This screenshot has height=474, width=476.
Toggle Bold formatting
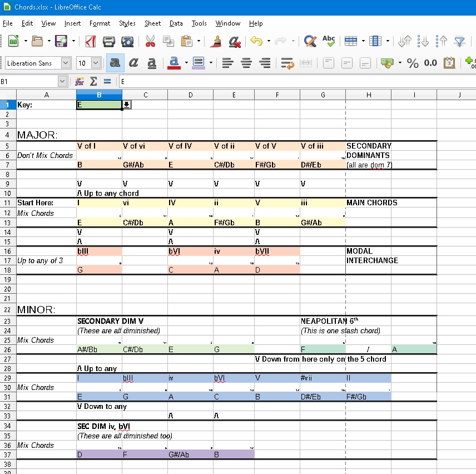(x=115, y=63)
